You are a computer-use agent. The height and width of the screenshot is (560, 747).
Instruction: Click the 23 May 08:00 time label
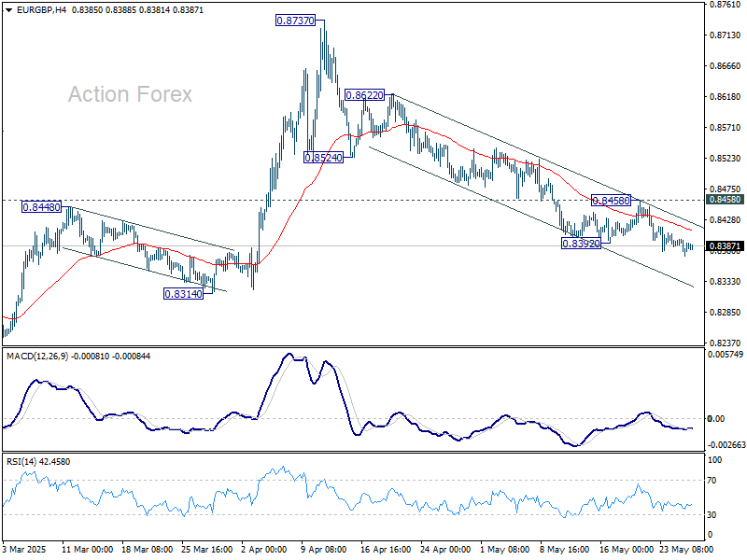pos(686,550)
